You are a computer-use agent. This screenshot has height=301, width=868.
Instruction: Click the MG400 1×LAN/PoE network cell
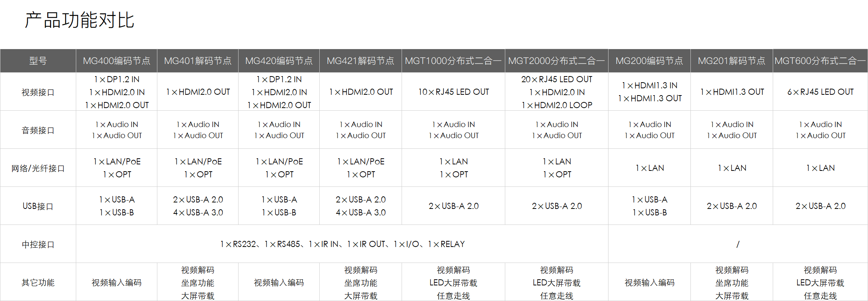[x=117, y=168]
